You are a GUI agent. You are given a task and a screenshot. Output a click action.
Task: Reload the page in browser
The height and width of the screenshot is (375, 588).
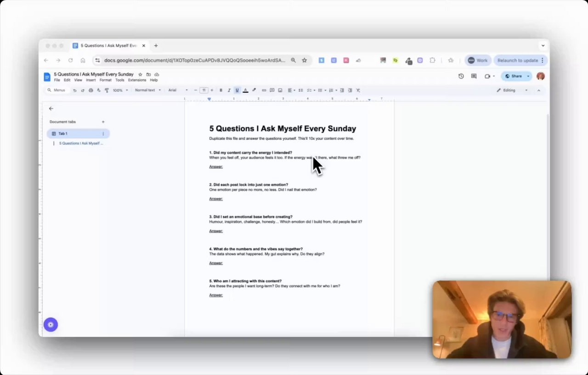click(70, 60)
